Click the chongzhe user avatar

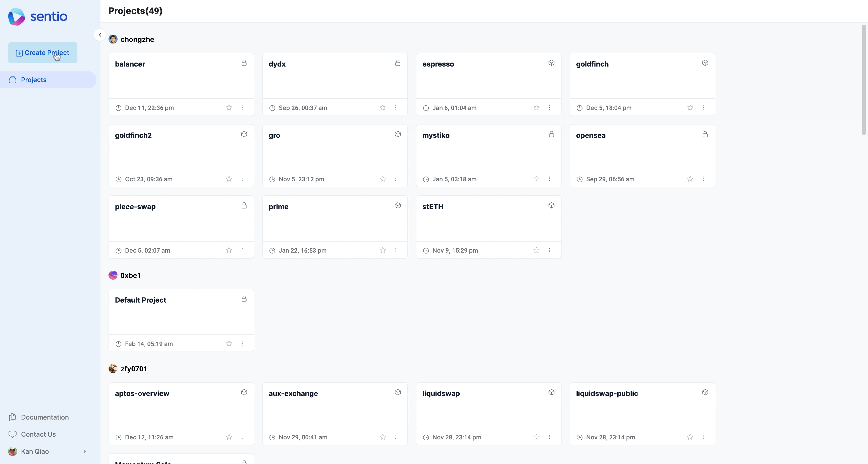(x=113, y=39)
